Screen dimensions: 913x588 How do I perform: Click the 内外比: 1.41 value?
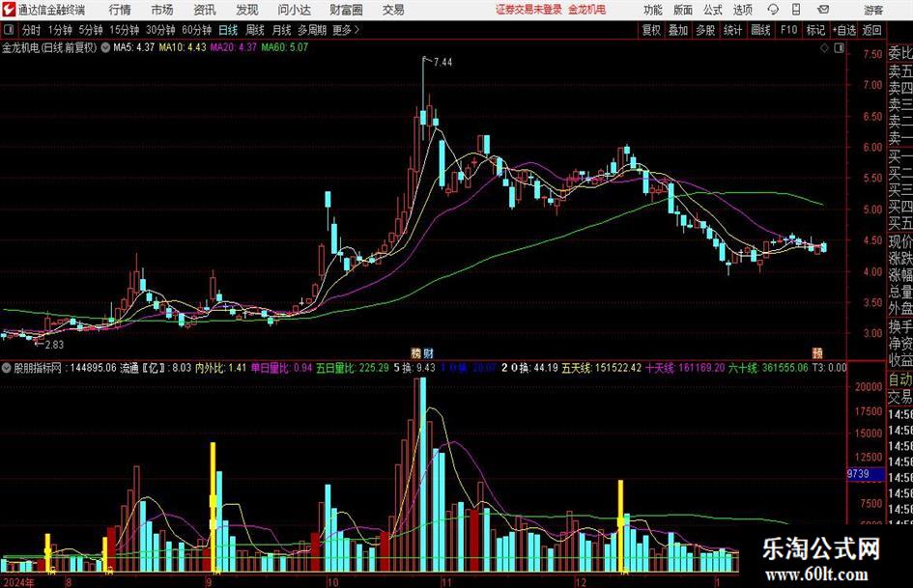click(220, 368)
